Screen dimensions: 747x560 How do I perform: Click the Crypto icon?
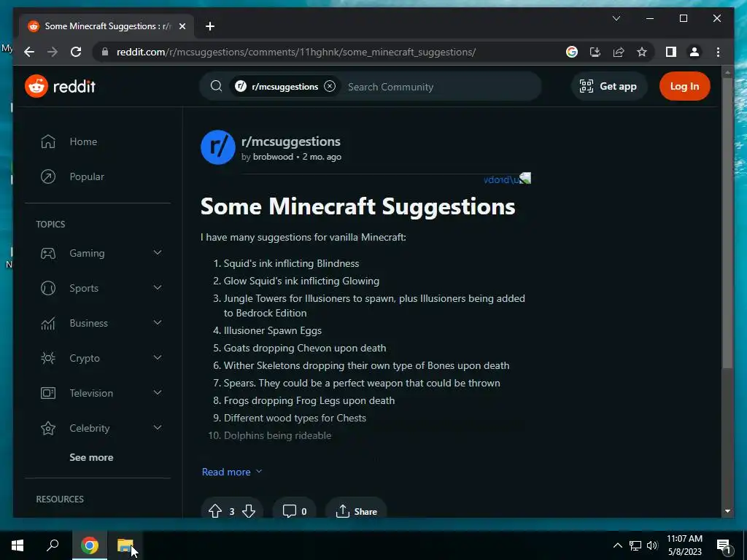[48, 358]
